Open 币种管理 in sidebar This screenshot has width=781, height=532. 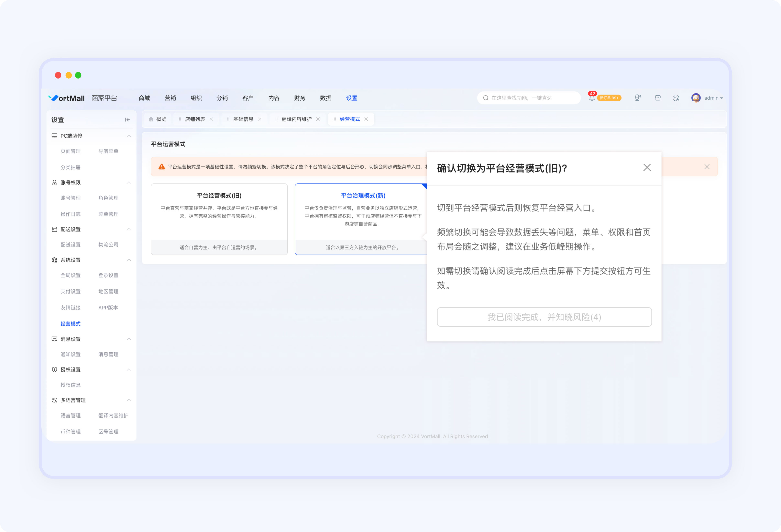tap(70, 432)
